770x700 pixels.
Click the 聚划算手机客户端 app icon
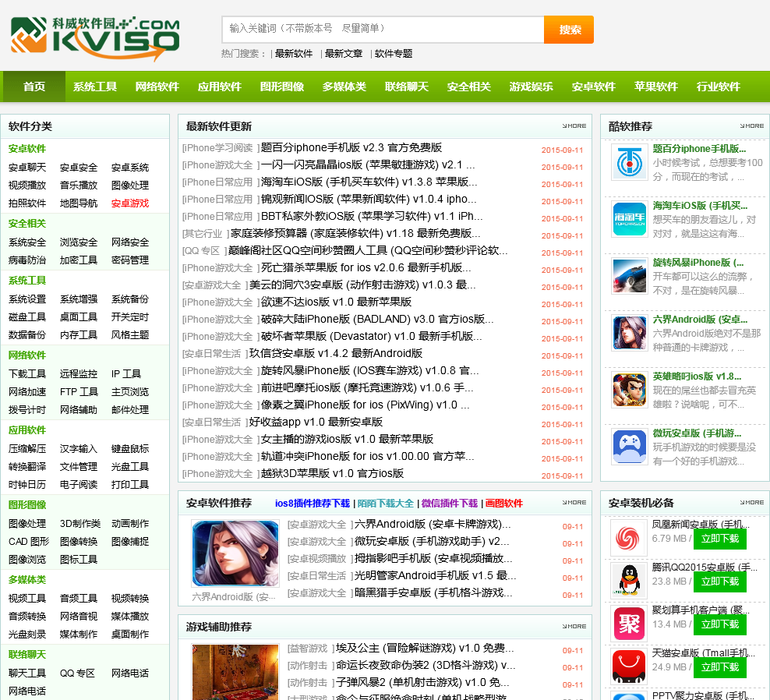[629, 624]
